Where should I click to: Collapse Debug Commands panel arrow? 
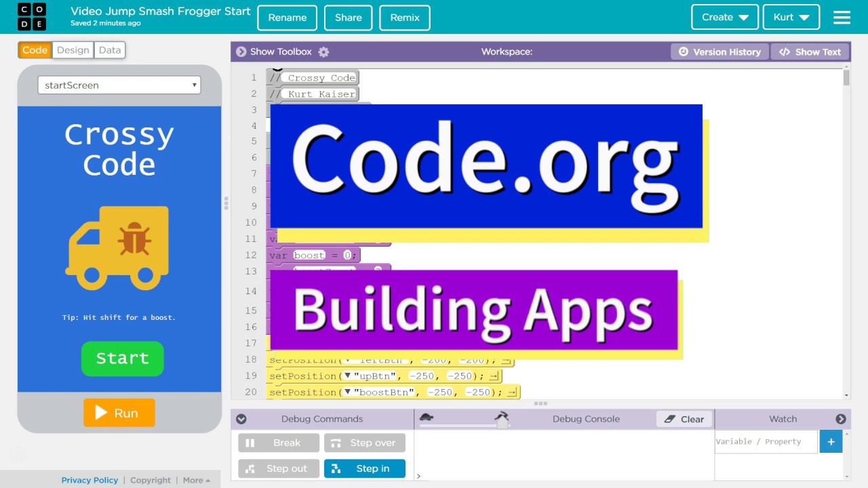pos(241,419)
